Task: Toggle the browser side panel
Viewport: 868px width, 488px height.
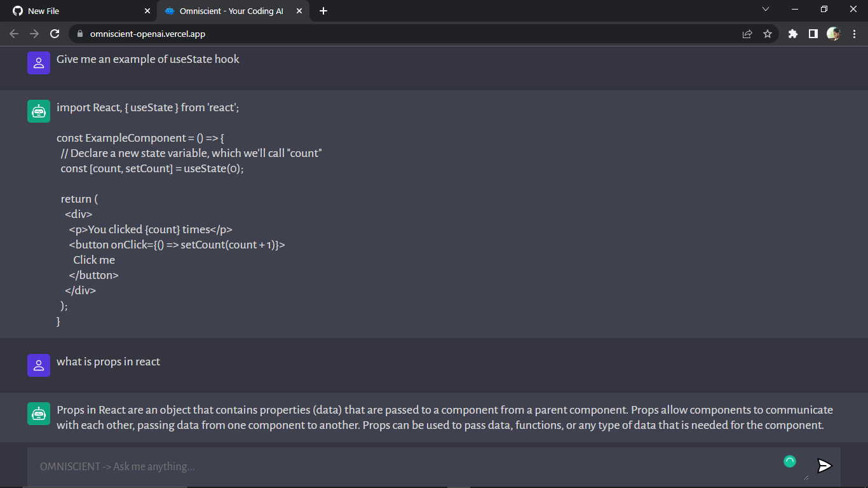Action: point(813,34)
